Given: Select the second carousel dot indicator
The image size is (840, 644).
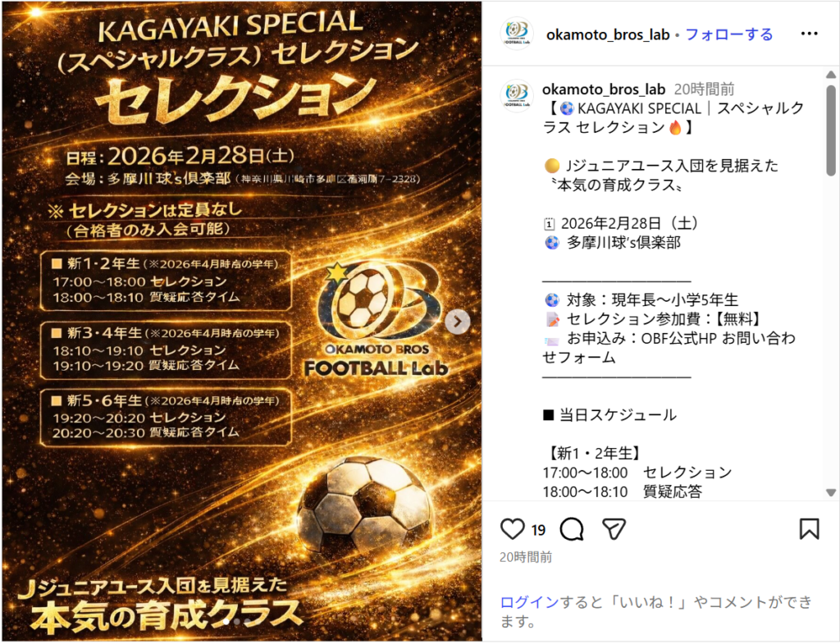Looking at the screenshot, I should click(236, 622).
